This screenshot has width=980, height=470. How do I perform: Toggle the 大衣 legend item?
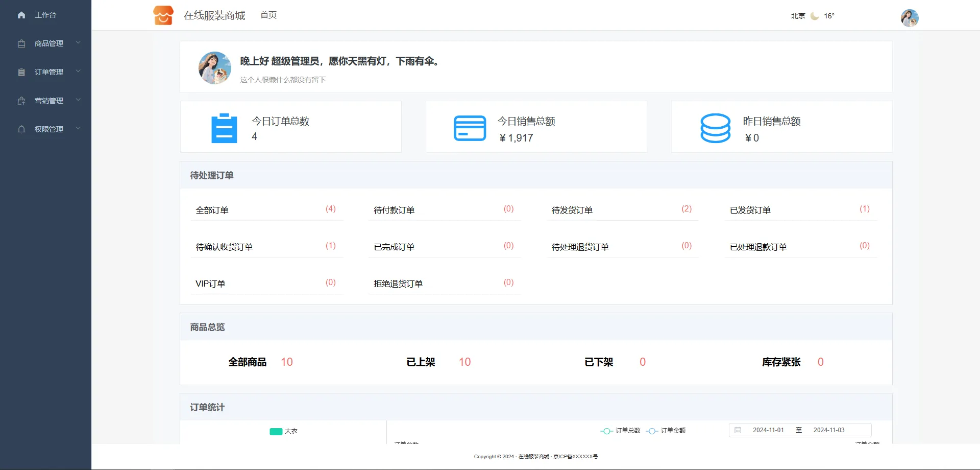click(283, 431)
